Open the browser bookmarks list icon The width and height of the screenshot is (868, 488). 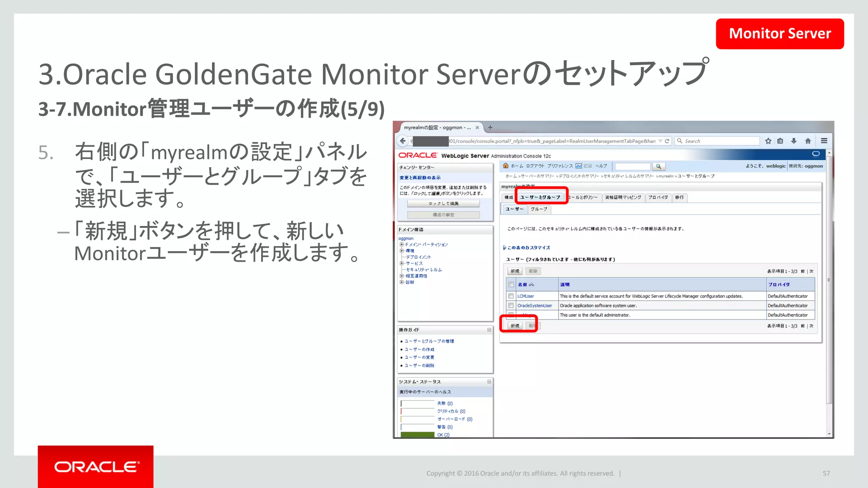click(x=780, y=141)
